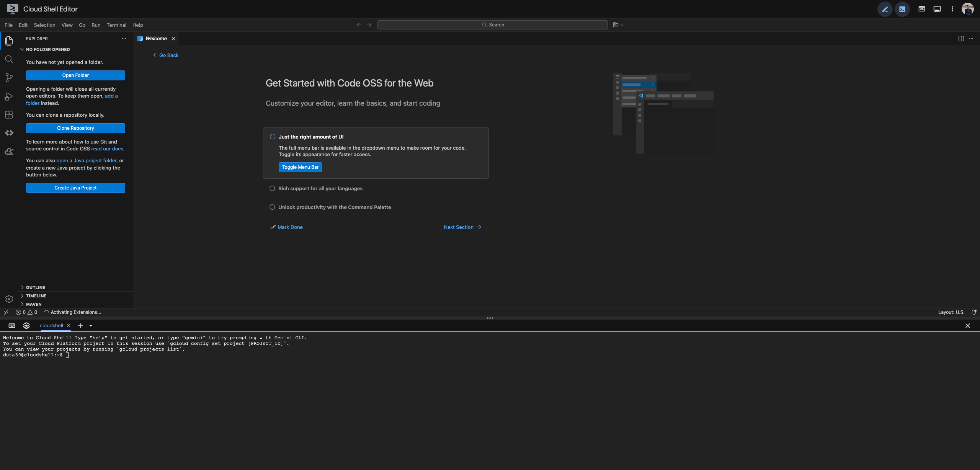This screenshot has width=980, height=470.
Task: Click the Create Java Project button
Action: tap(75, 188)
